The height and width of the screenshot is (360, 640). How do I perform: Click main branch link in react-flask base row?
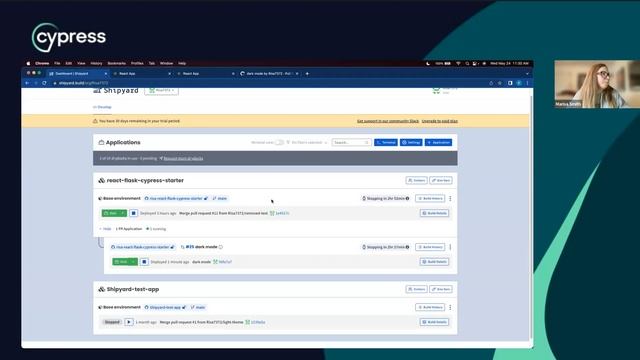click(x=220, y=198)
